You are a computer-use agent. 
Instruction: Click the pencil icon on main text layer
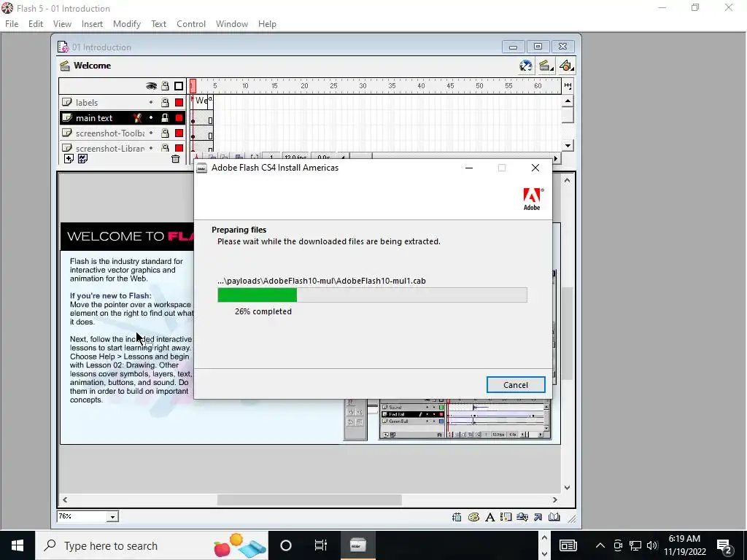[x=137, y=117]
